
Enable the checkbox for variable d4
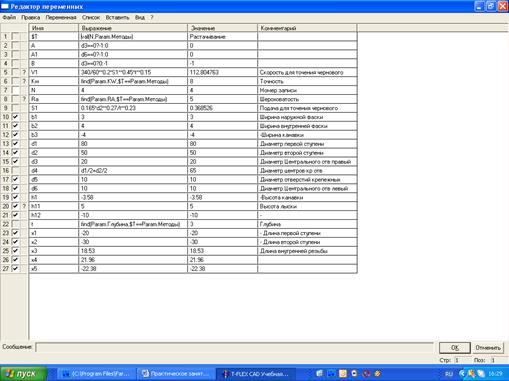pyautogui.click(x=15, y=170)
